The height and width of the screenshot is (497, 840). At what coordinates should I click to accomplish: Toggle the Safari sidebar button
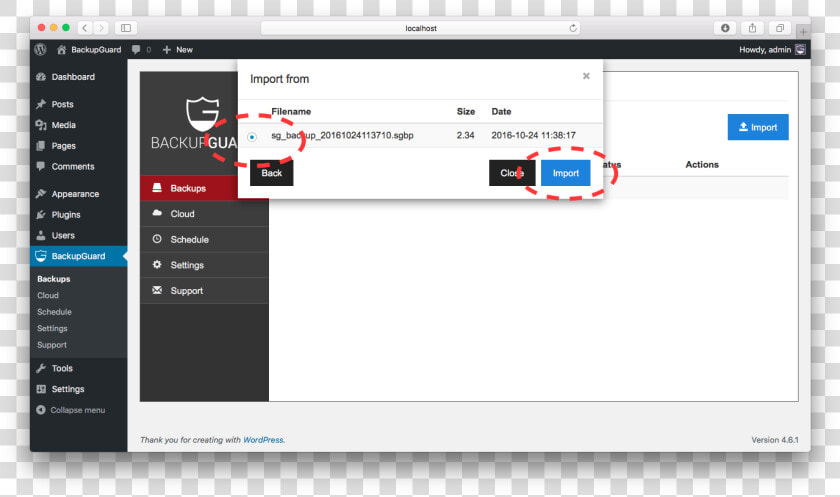126,28
